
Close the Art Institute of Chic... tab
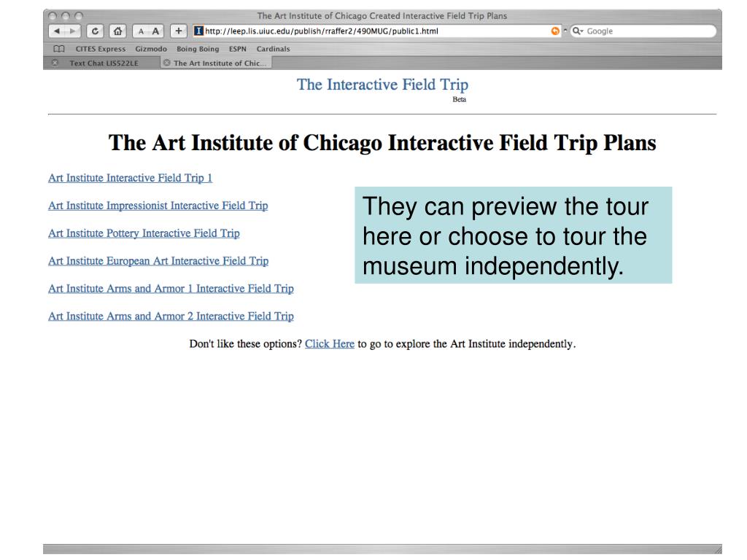[x=167, y=63]
